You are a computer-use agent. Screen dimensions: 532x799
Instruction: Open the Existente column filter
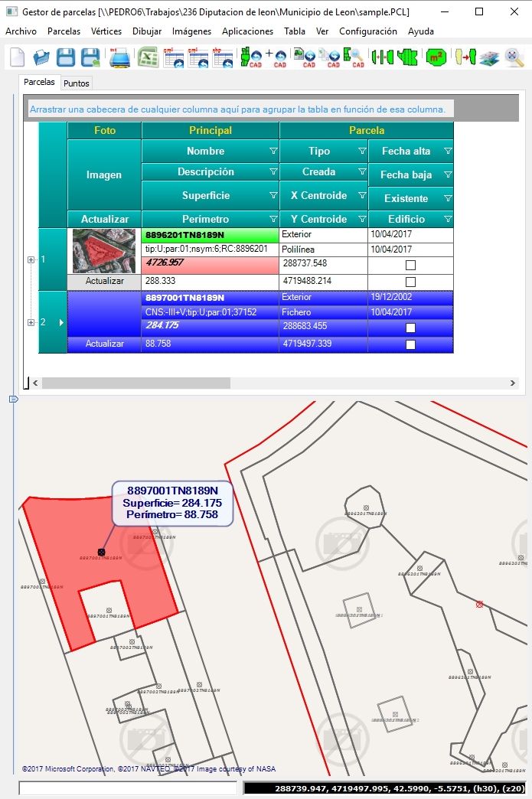447,198
